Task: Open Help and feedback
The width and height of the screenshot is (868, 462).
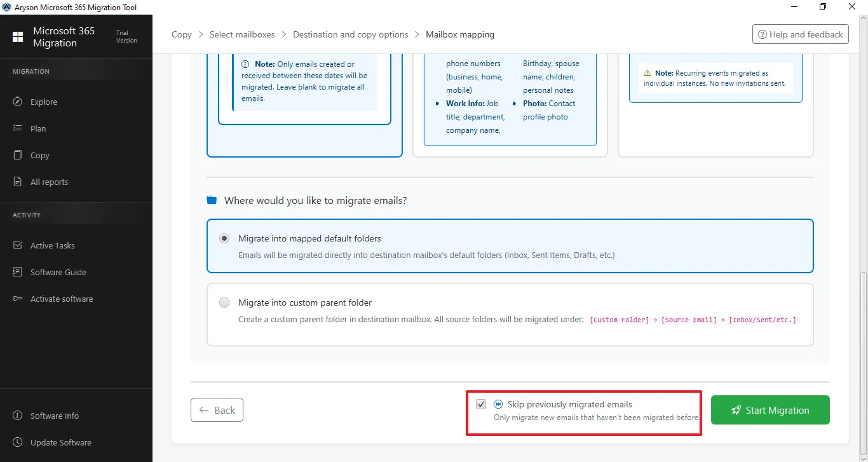Action: coord(800,34)
